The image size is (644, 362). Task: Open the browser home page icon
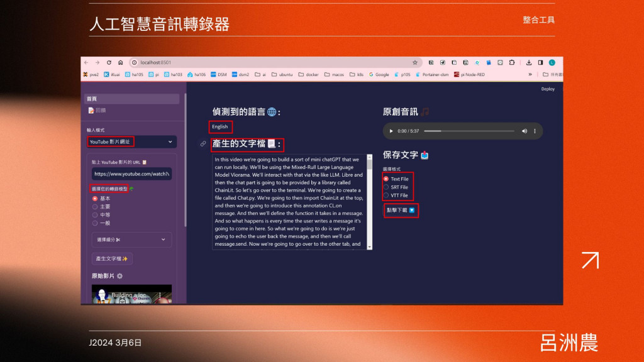[120, 62]
